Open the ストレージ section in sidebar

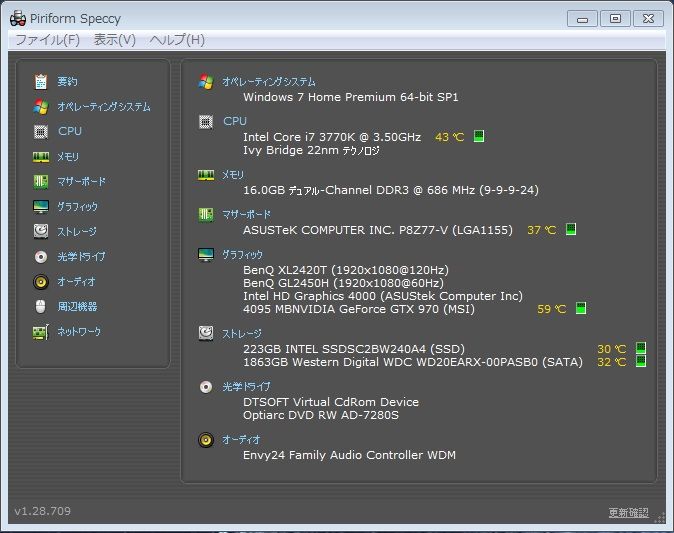tap(77, 232)
